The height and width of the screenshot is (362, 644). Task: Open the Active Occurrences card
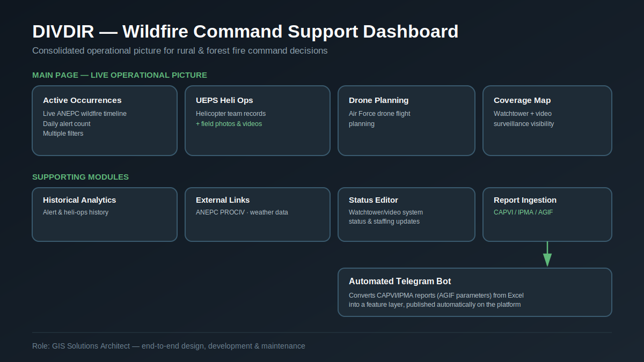click(x=105, y=121)
